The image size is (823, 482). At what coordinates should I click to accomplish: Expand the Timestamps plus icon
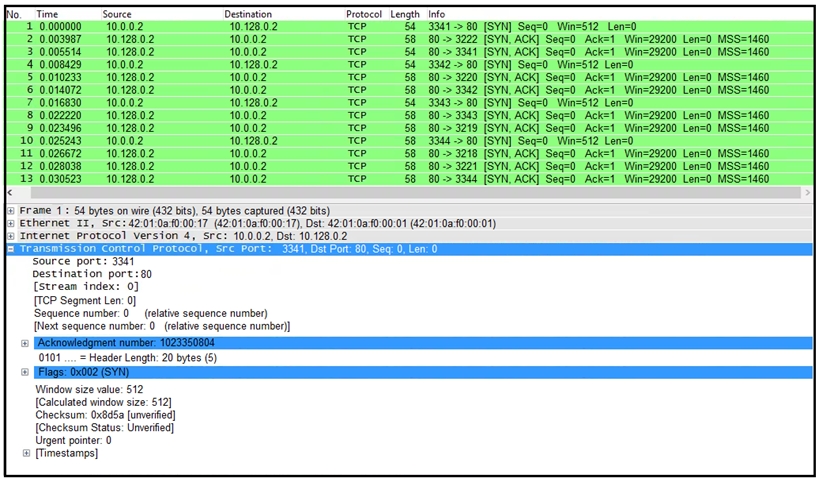[x=26, y=453]
